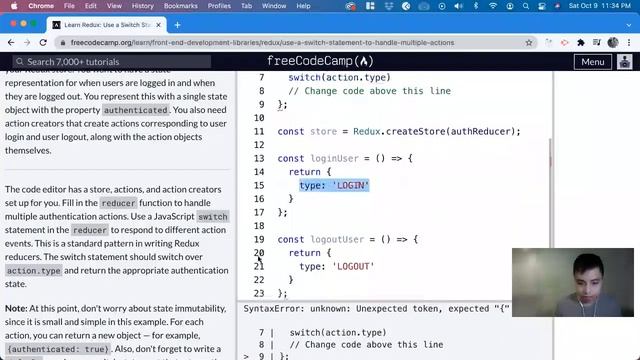Bookmark this page with the star icon
640x360 pixels.
(529, 42)
